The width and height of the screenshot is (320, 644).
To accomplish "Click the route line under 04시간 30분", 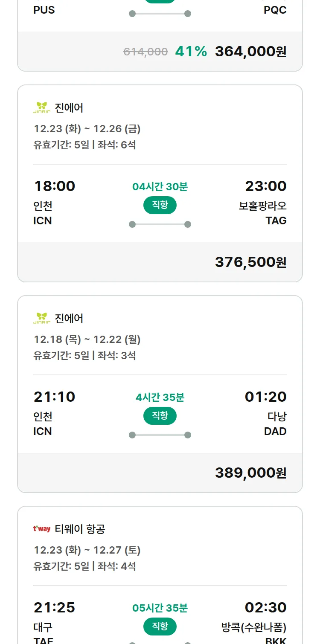I will (x=160, y=224).
